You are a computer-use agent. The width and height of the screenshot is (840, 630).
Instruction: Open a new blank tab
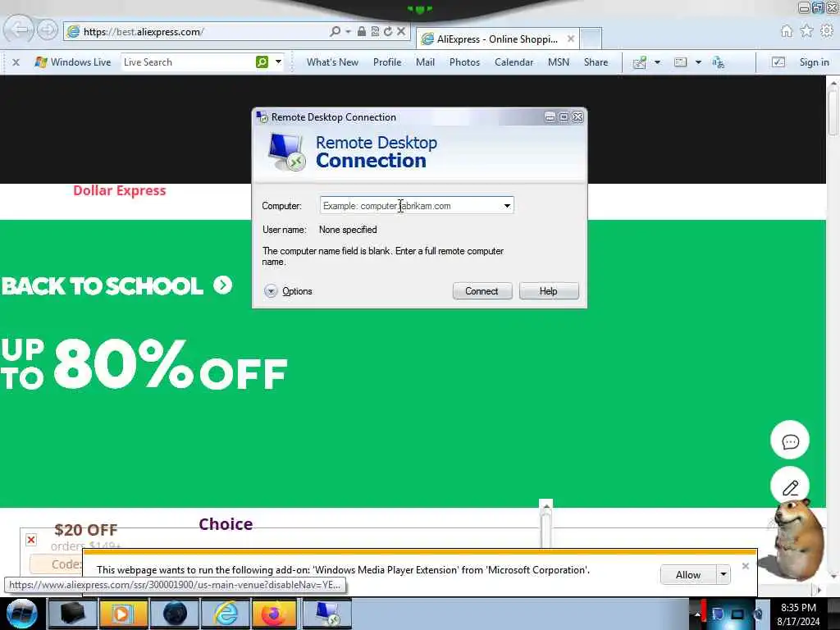point(591,39)
